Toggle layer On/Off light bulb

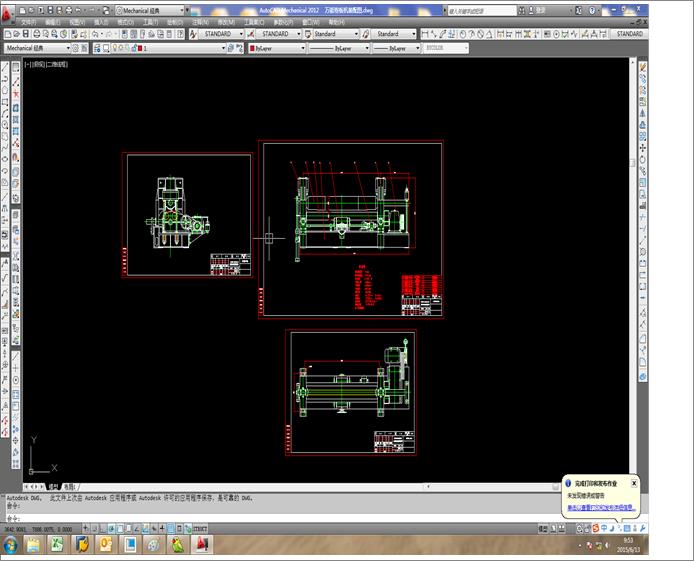pyautogui.click(x=115, y=48)
